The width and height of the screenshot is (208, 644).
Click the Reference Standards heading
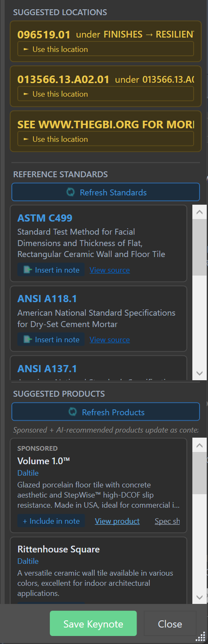click(x=60, y=174)
